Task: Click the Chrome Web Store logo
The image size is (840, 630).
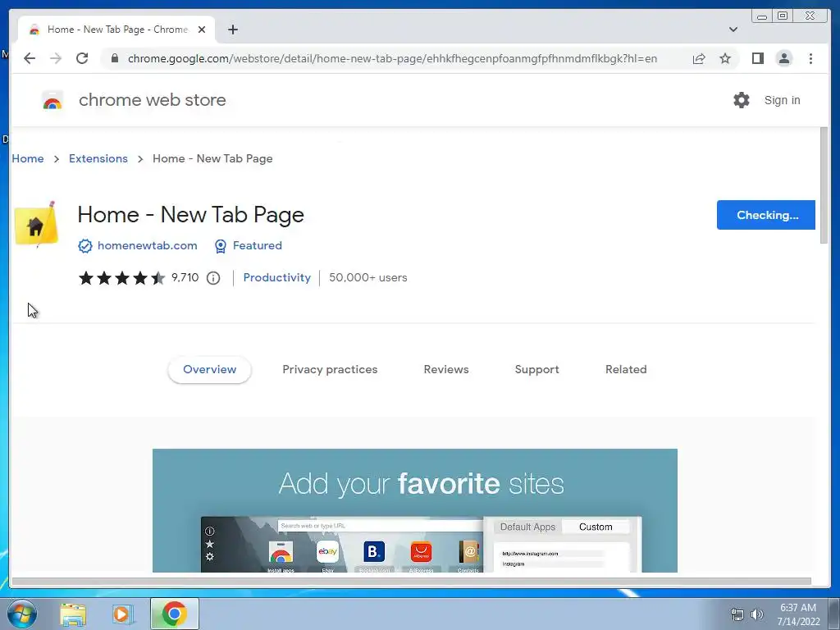Action: point(52,100)
